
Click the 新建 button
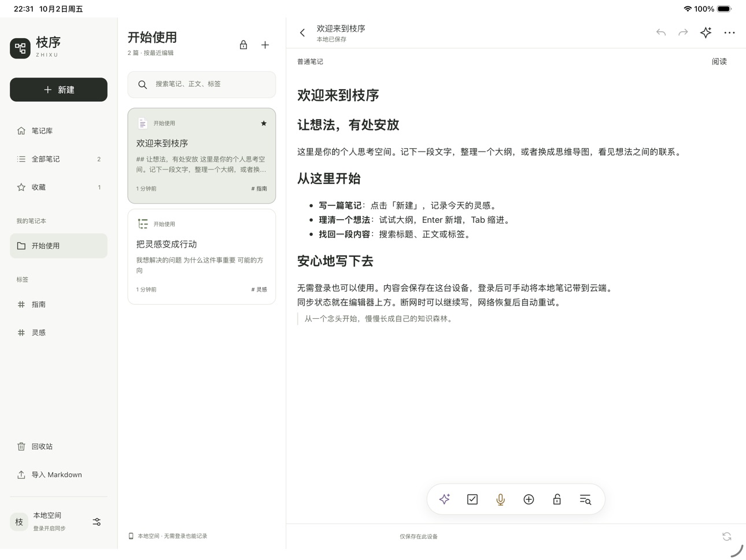click(x=58, y=90)
